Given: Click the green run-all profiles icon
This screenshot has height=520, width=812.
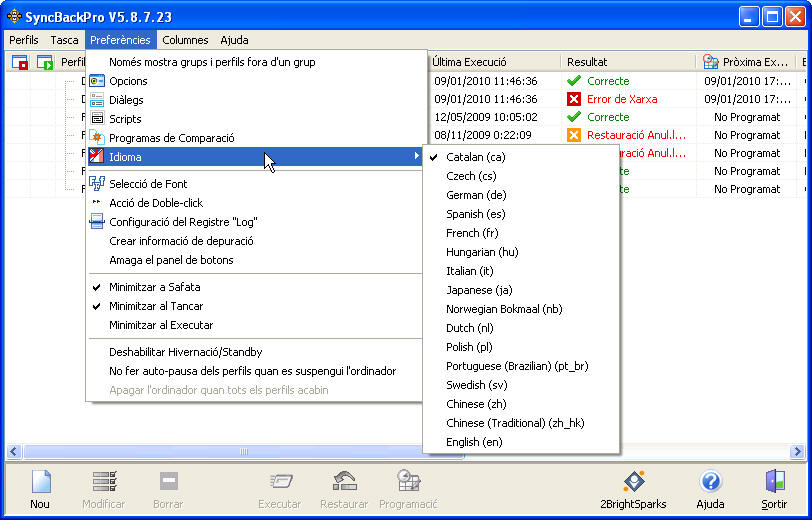Looking at the screenshot, I should coord(45,62).
